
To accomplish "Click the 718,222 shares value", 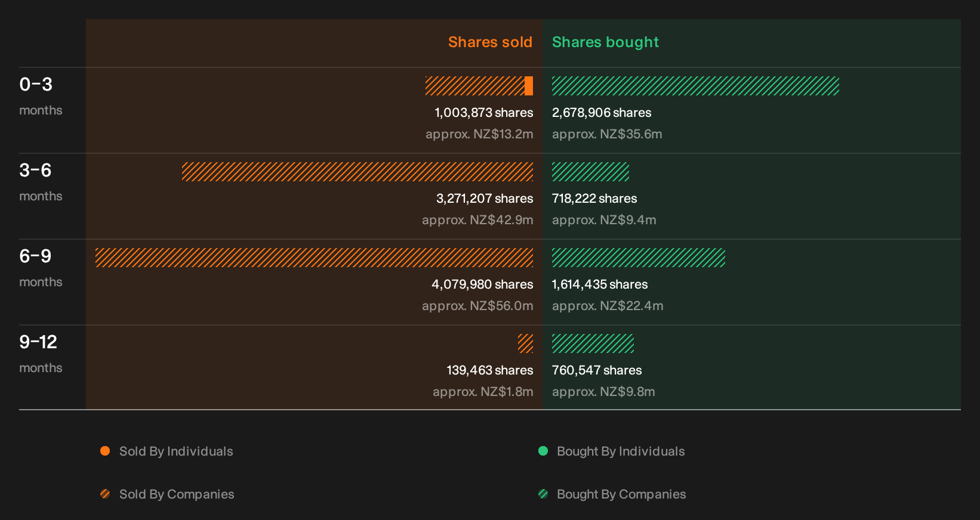I will (x=594, y=199).
